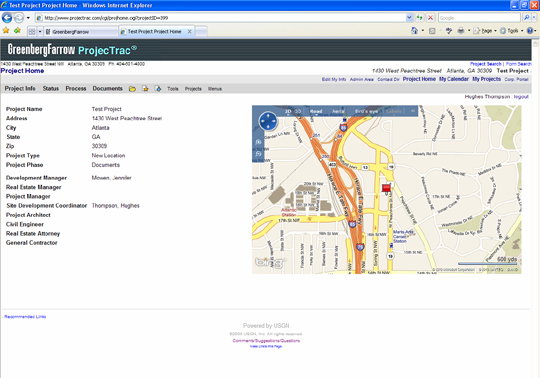The height and width of the screenshot is (378, 540).
Task: Open the Quick Tabs dropdown arrow
Action: point(40,32)
